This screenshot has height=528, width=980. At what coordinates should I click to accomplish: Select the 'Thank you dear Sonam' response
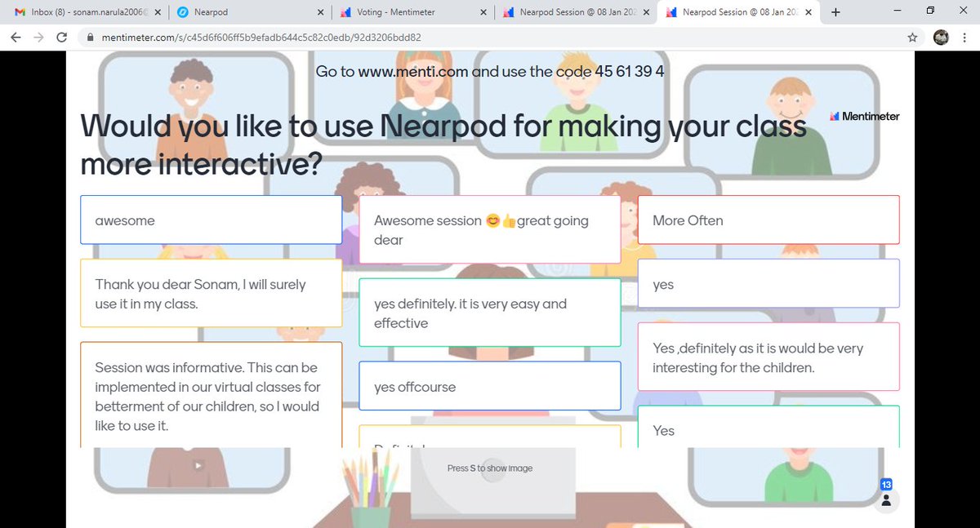click(211, 294)
